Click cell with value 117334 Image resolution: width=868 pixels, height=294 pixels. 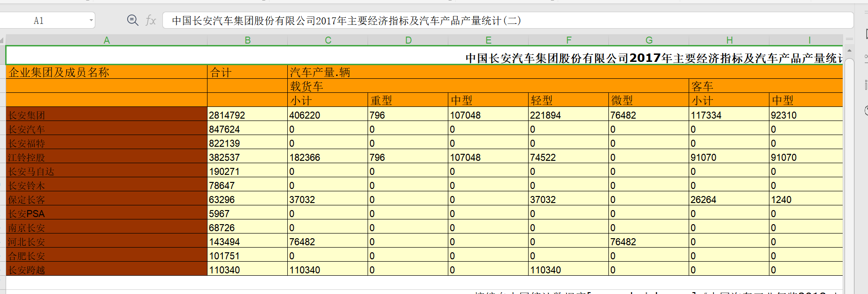click(729, 114)
